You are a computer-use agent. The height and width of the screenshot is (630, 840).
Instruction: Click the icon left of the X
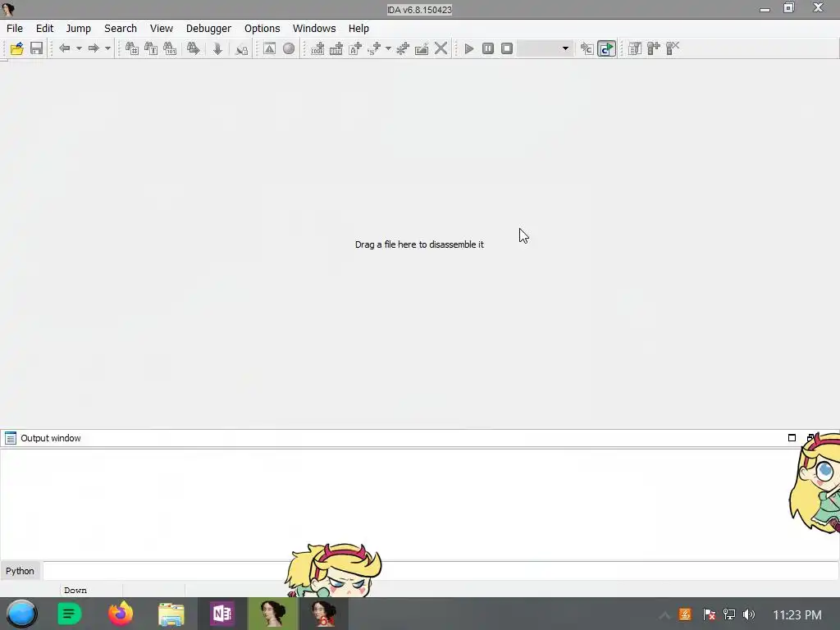pos(422,48)
